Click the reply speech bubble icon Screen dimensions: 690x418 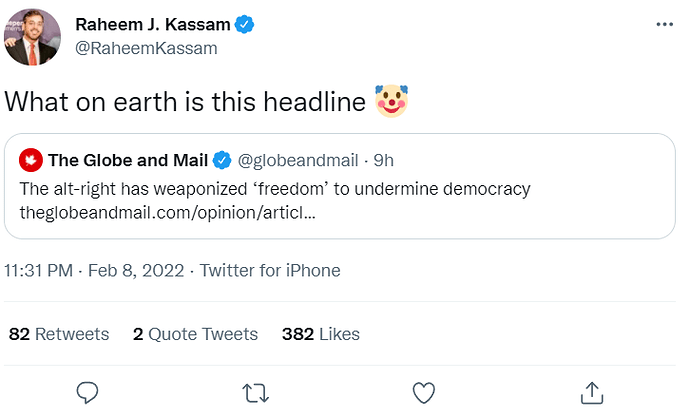coord(88,391)
